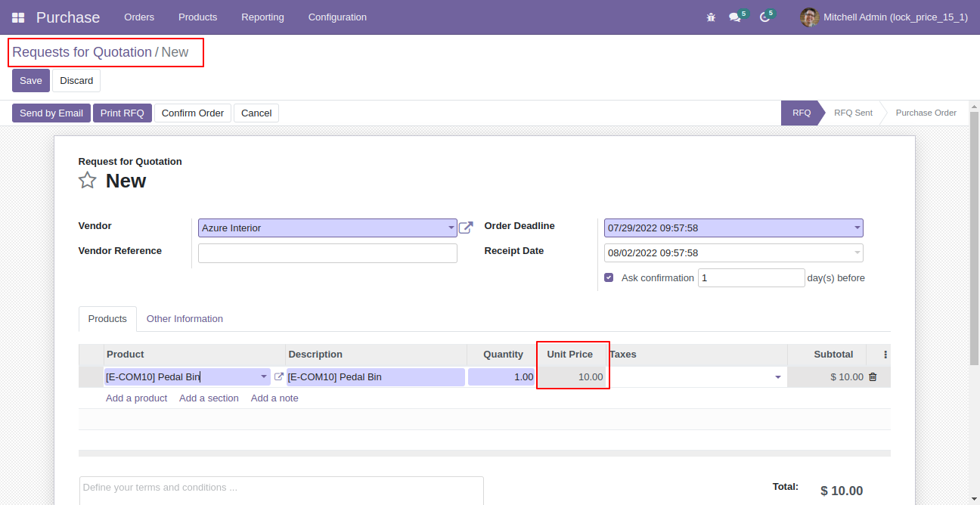Screen dimensions: 980x505
Task: Open optional columns kebab menu
Action: [x=885, y=354]
